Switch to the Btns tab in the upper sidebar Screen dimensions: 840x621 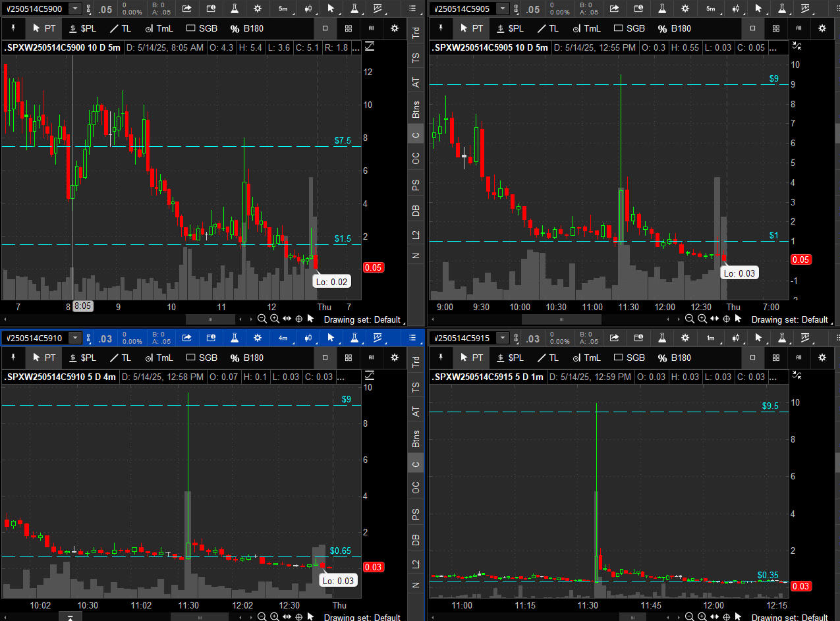pos(416,111)
